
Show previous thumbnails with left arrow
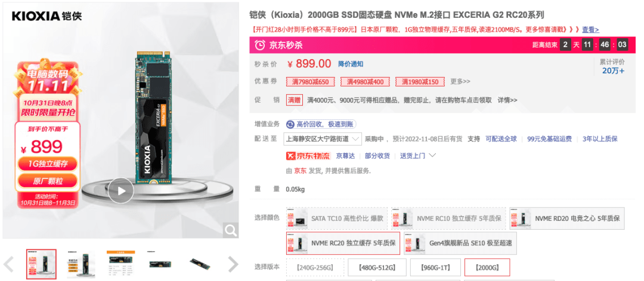(8, 264)
